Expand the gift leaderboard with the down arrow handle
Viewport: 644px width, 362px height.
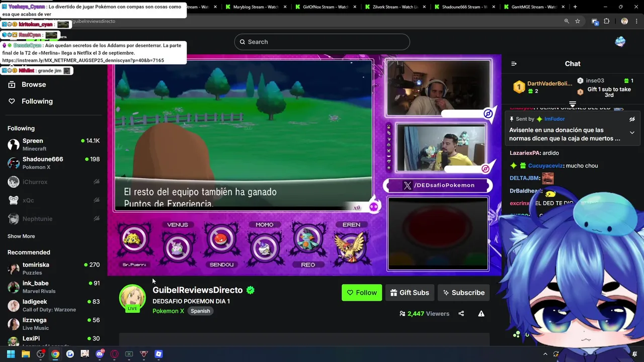pyautogui.click(x=573, y=104)
